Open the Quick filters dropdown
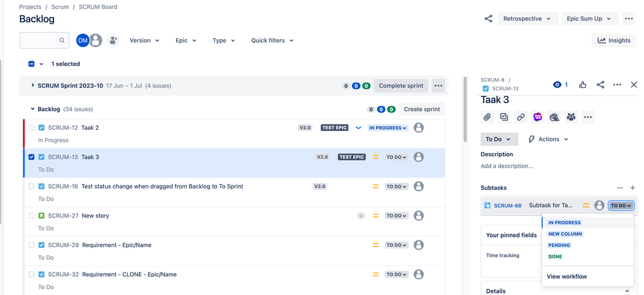 coord(272,40)
